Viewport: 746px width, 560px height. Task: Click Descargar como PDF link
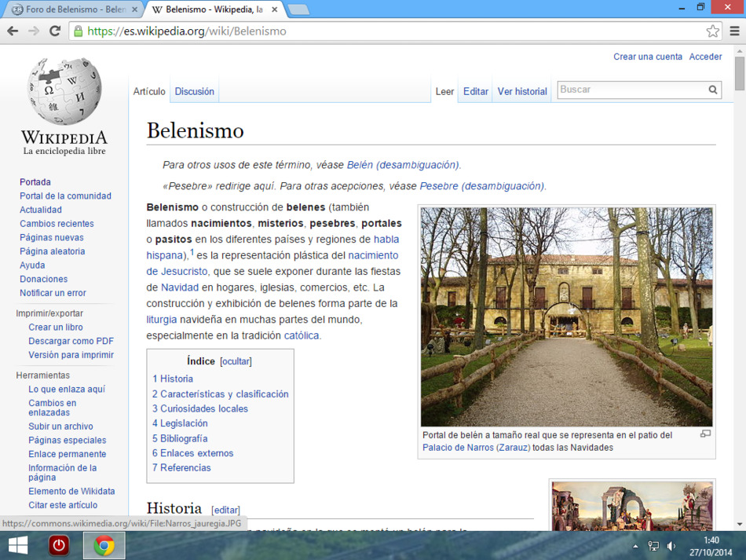(x=71, y=341)
